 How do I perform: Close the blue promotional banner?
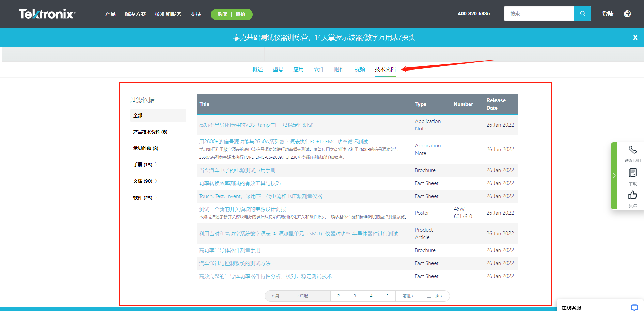(635, 37)
